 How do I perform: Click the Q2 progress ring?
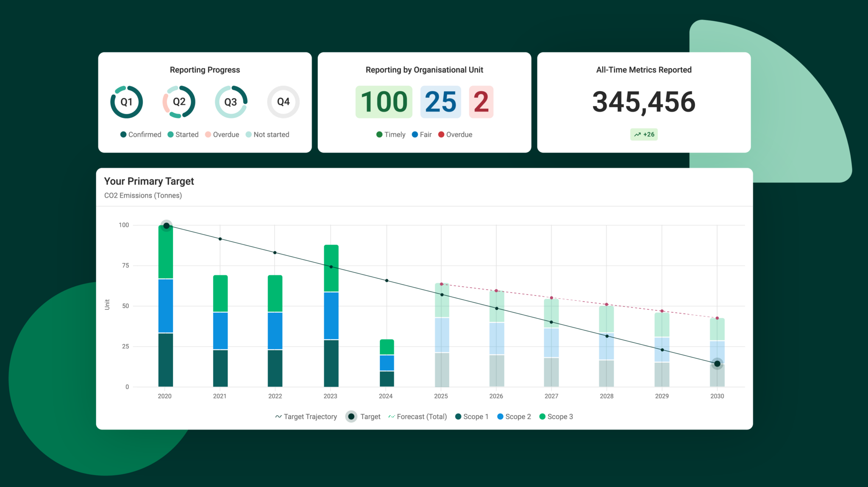[179, 102]
